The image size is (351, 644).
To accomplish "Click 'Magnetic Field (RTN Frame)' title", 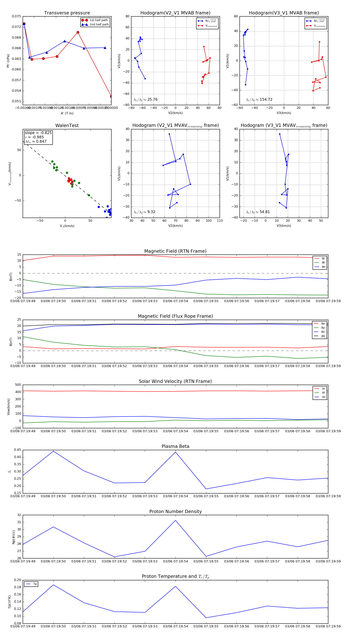I will point(175,251).
